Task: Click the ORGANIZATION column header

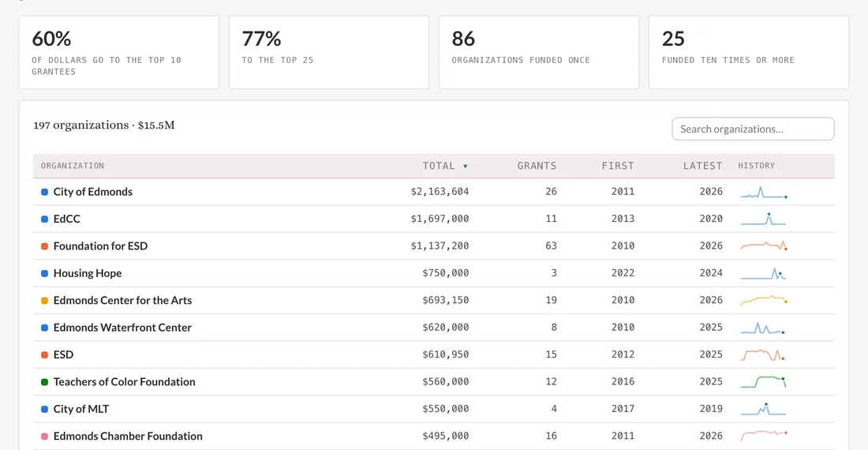Action: 73,166
